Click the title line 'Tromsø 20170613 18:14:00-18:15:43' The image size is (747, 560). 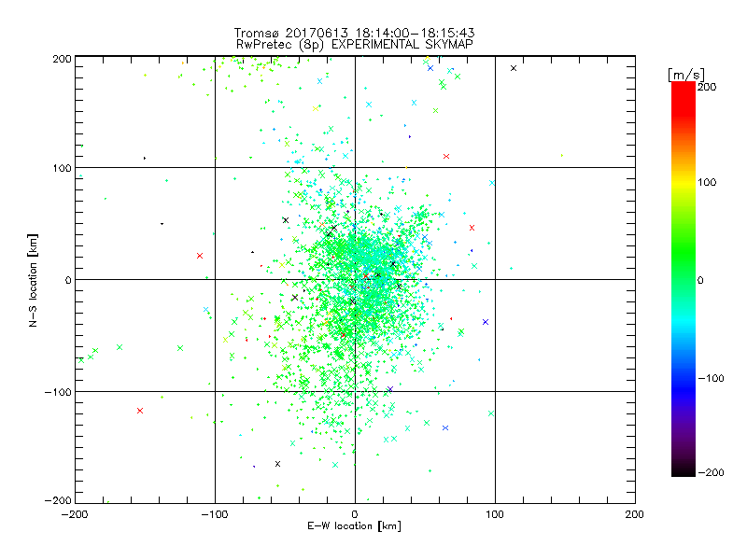354,33
